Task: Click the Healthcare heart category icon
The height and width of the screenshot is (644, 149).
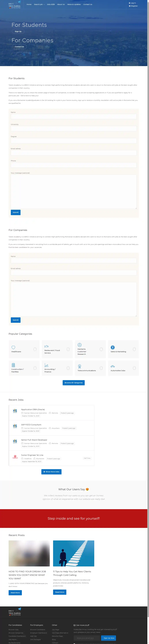Action: (13, 347)
